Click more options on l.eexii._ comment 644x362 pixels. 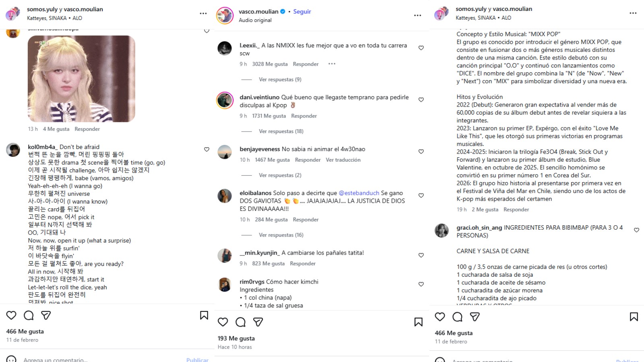coord(332,64)
